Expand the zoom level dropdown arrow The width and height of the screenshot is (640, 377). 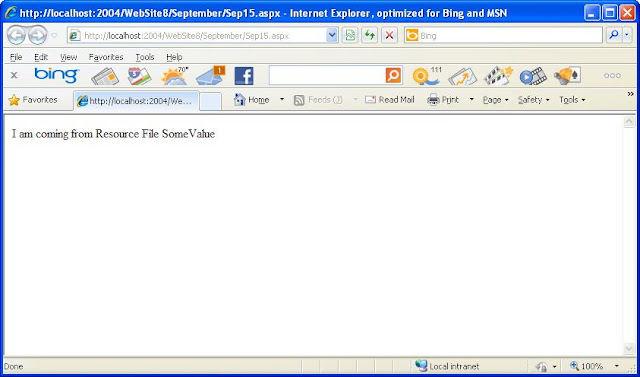pyautogui.click(x=616, y=366)
